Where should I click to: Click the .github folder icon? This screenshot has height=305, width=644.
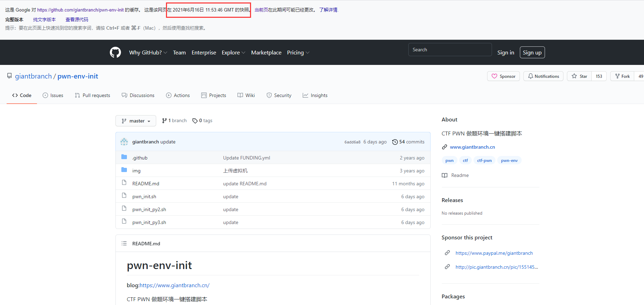pos(124,157)
